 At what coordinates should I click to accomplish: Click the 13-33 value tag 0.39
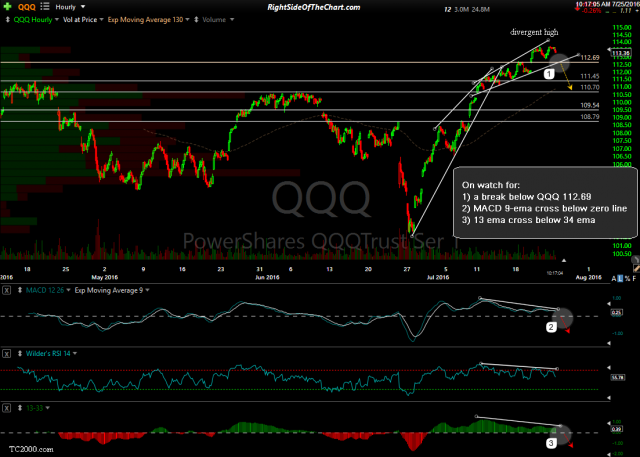pyautogui.click(x=616, y=429)
